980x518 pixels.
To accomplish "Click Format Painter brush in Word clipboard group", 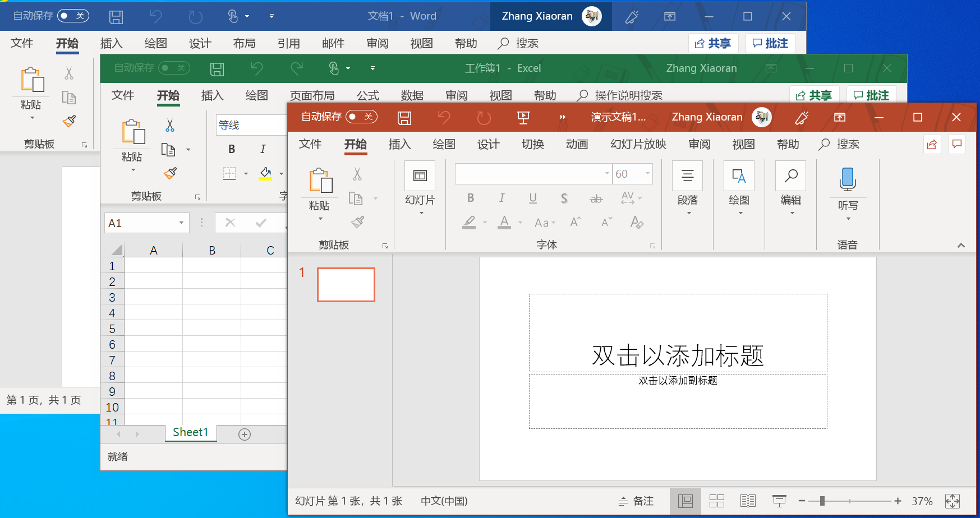I will pyautogui.click(x=70, y=121).
